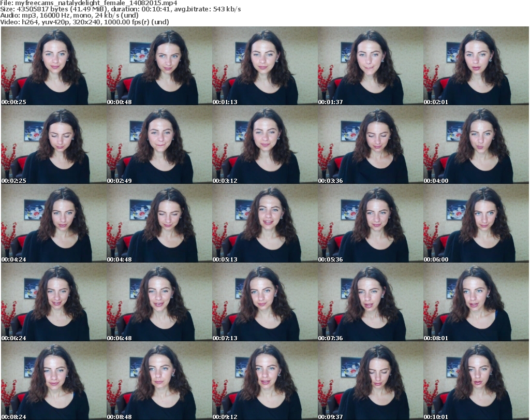Select the thumbnail frame stamped 00:09:37

(x=370, y=381)
